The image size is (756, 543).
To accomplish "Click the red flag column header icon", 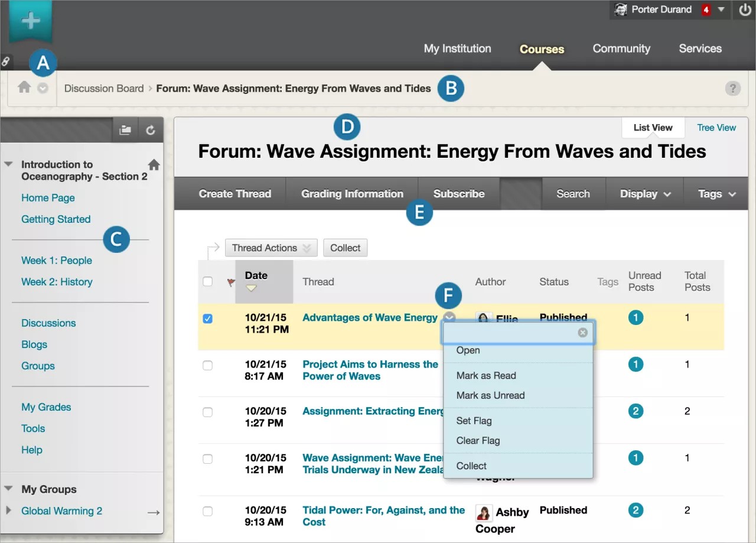I will point(231,282).
